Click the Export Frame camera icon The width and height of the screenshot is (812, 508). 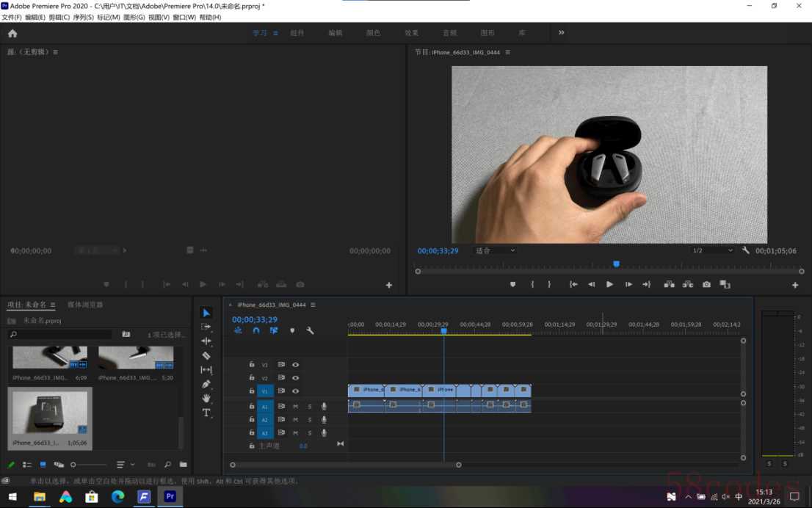(x=706, y=284)
